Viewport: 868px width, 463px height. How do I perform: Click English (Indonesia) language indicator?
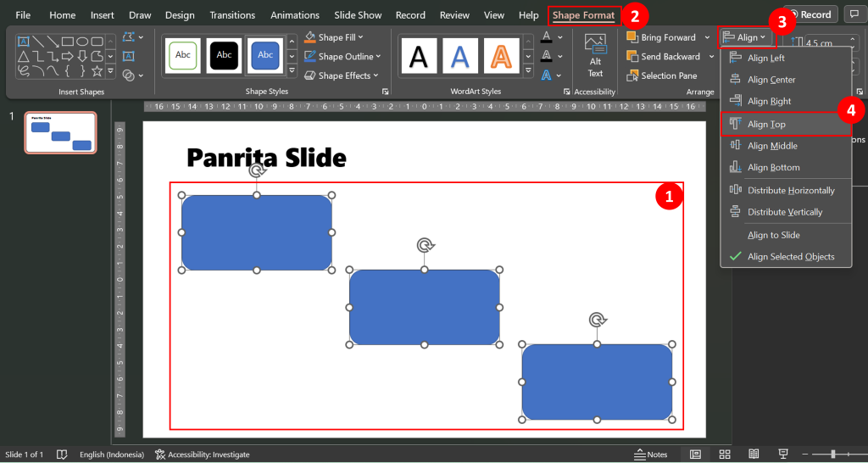[x=112, y=455]
